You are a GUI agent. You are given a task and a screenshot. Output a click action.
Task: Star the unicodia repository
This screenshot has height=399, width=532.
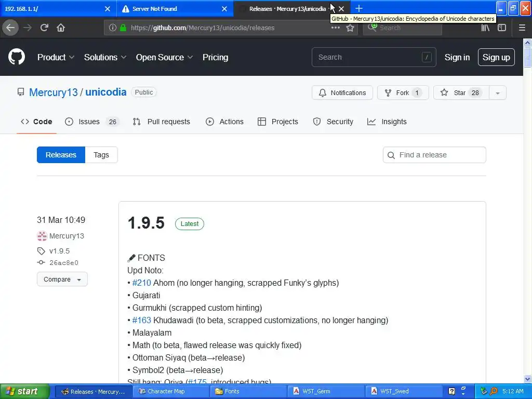coord(461,92)
